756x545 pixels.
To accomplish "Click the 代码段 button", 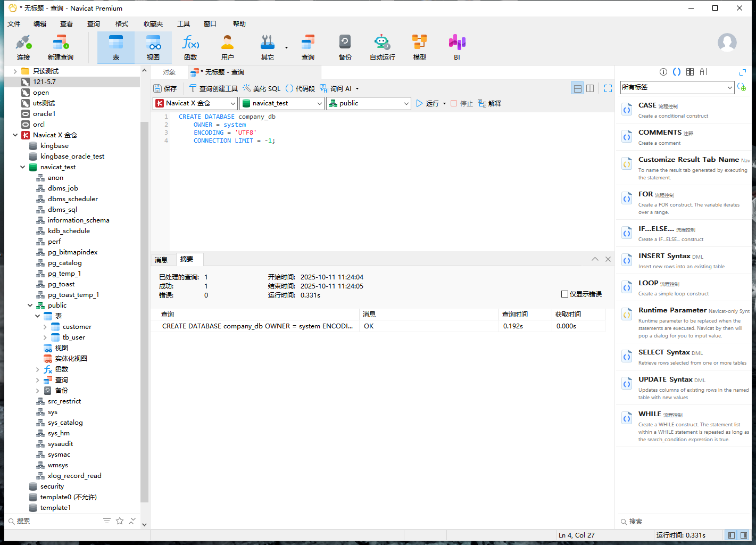I will coord(300,89).
